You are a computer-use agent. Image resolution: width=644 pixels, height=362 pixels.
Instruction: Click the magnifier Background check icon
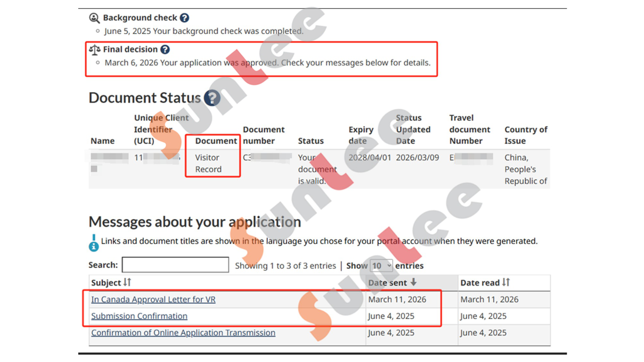click(94, 18)
